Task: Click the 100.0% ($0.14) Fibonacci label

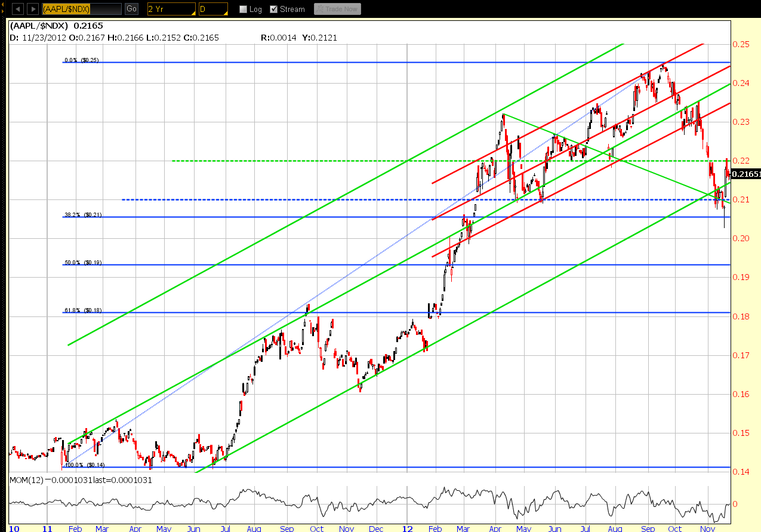Action: click(84, 464)
